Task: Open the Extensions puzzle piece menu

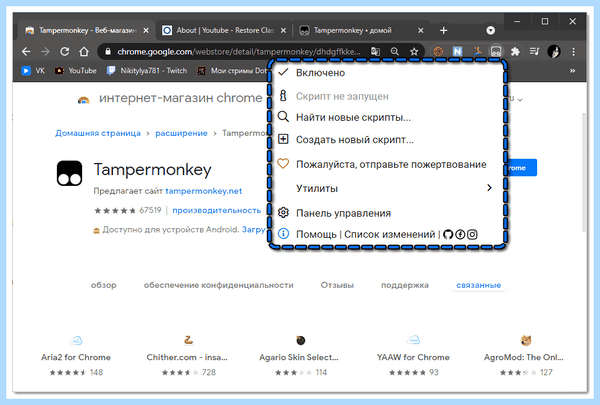Action: tap(515, 51)
